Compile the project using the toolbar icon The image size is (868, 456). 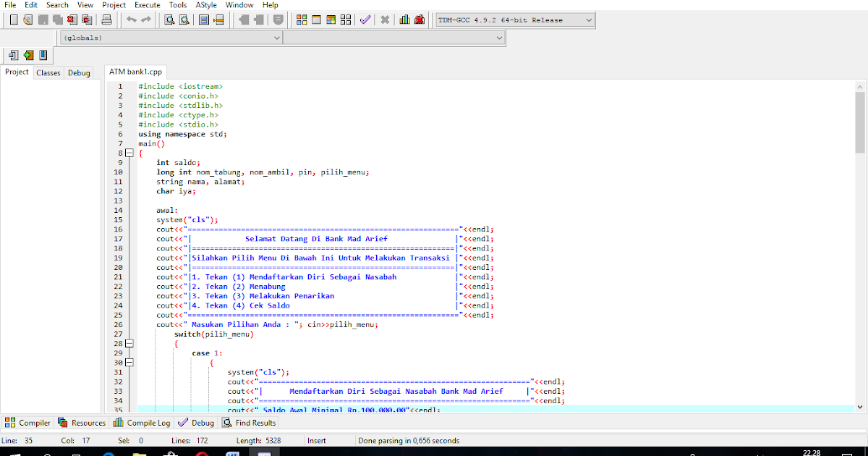coord(302,20)
